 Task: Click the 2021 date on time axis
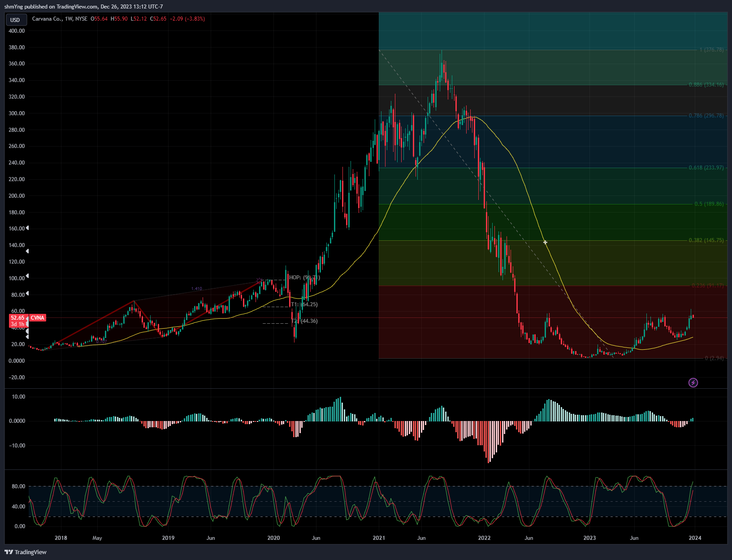[x=379, y=538]
